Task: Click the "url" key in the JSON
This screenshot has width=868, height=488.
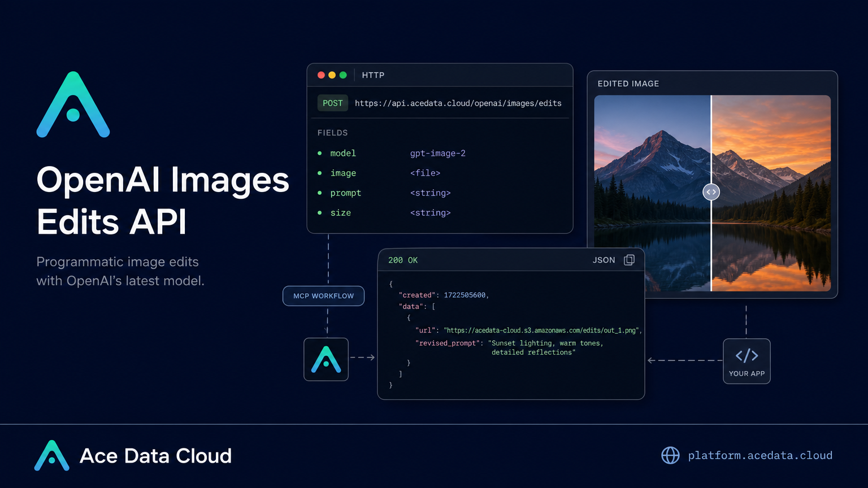Action: pos(426,330)
